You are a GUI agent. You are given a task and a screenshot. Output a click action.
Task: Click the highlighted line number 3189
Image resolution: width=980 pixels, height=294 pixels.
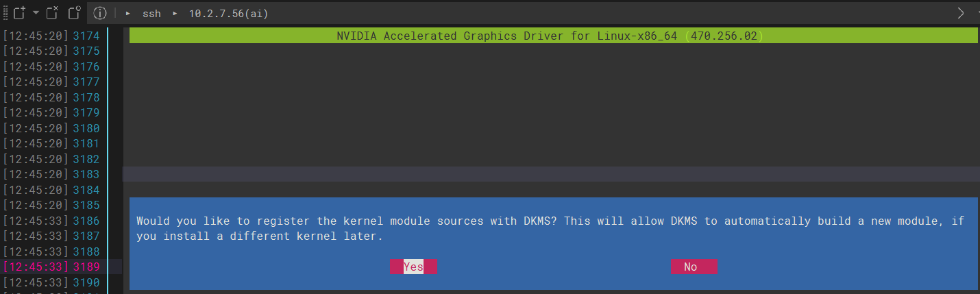86,267
